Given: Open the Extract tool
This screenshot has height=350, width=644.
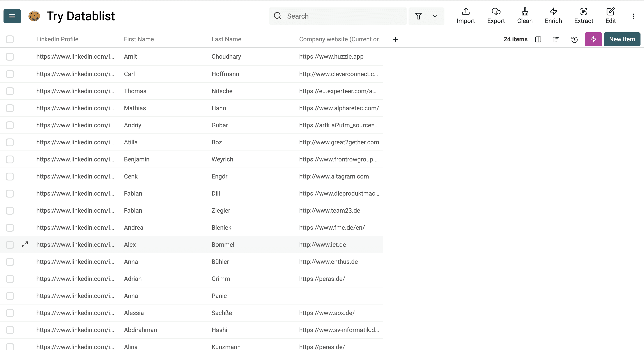Looking at the screenshot, I should [584, 16].
